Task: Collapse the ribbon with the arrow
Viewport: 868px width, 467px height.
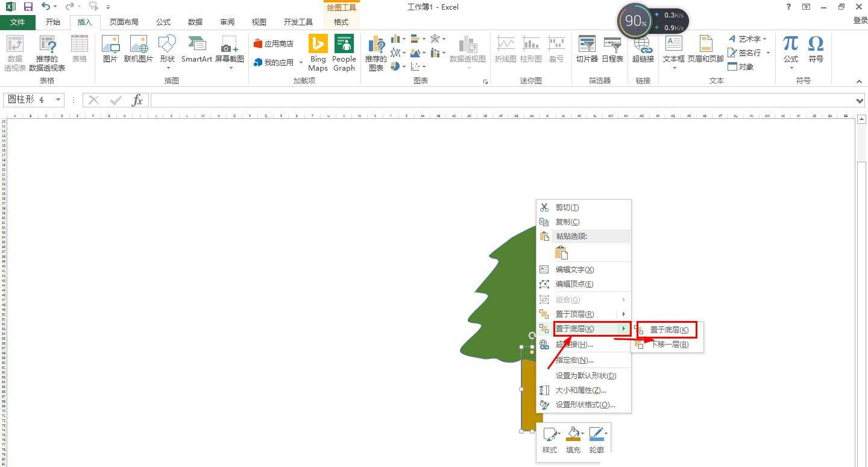Action: (858, 81)
